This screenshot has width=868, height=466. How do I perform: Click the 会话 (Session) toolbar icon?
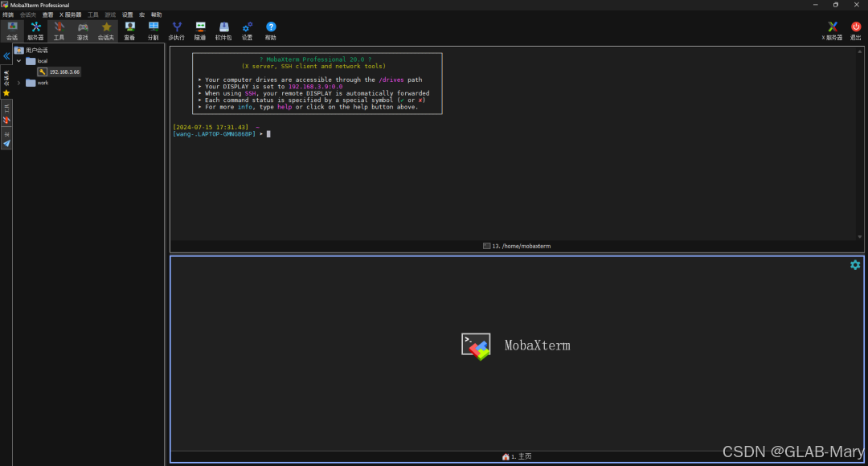coord(11,31)
